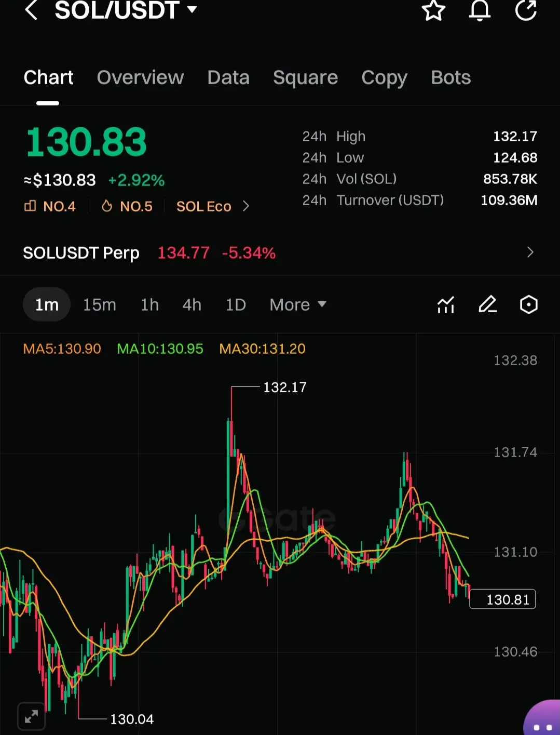Tap the 132.17 chart high label
This screenshot has height=735, width=560.
point(285,387)
